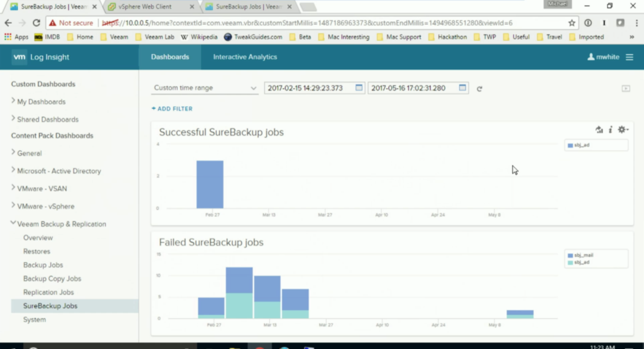This screenshot has width=644, height=349.
Task: Open the end date calendar picker
Action: (462, 88)
